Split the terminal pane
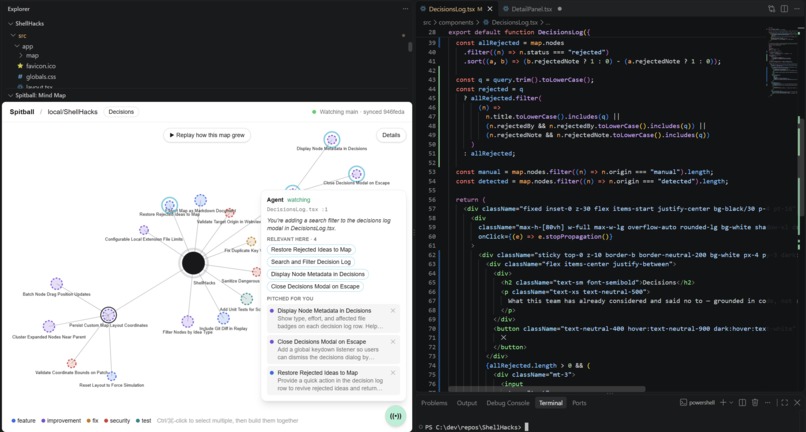This screenshot has height=432, width=806. click(x=742, y=403)
